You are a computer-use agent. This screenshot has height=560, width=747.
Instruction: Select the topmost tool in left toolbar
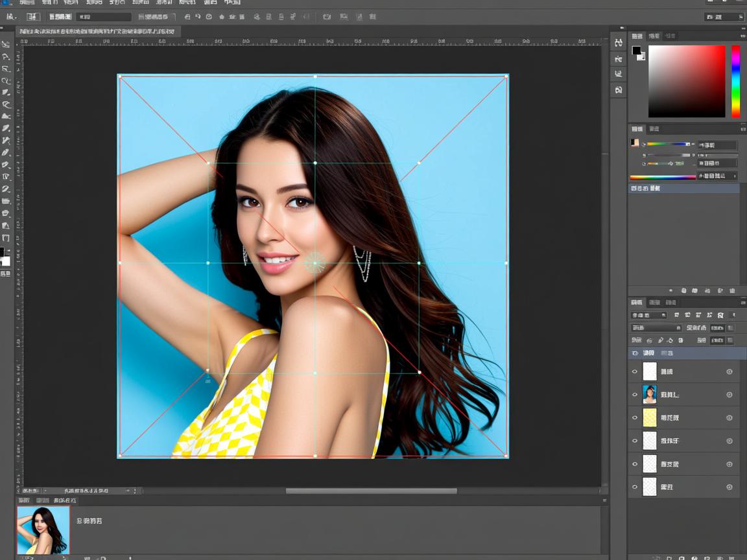point(6,44)
